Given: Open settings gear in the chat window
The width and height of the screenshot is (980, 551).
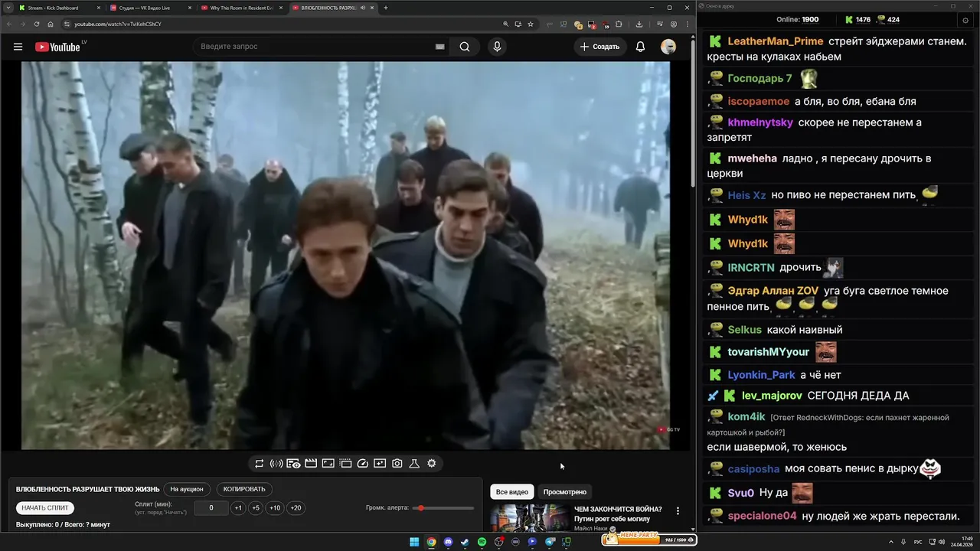Looking at the screenshot, I should [965, 20].
